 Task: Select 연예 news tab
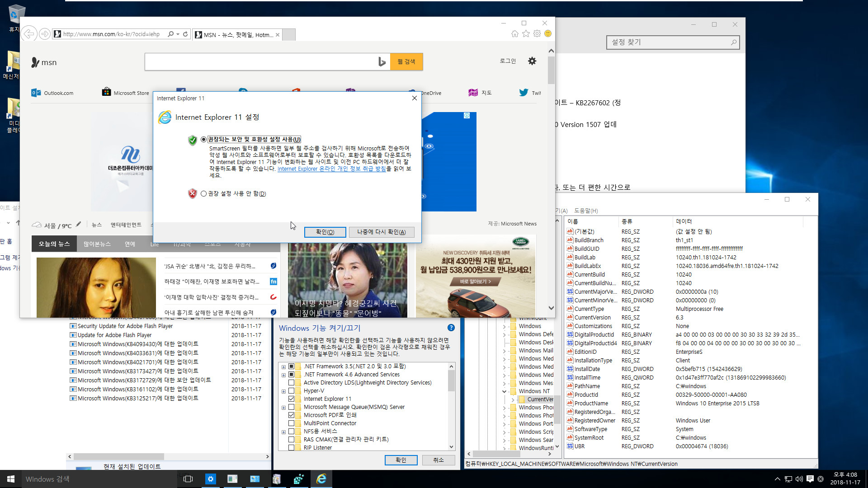130,244
